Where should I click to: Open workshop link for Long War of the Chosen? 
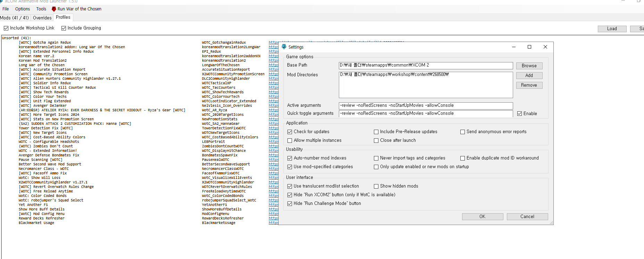274,65
